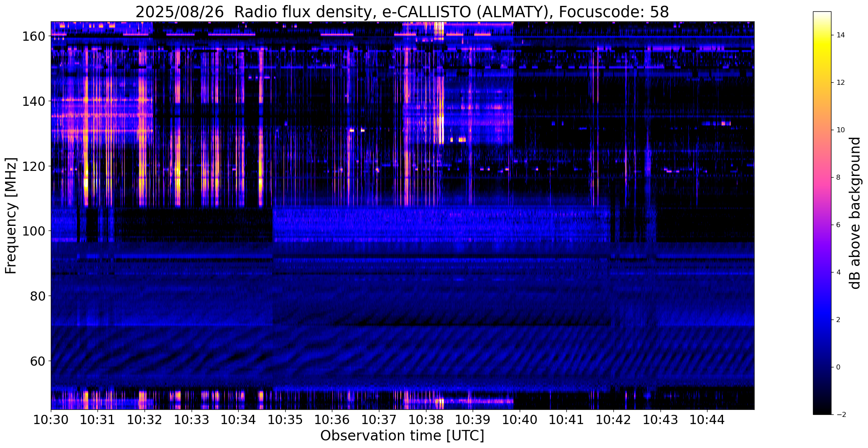Click the 10:34 time tick label
This screenshot has width=868, height=448.
click(238, 419)
